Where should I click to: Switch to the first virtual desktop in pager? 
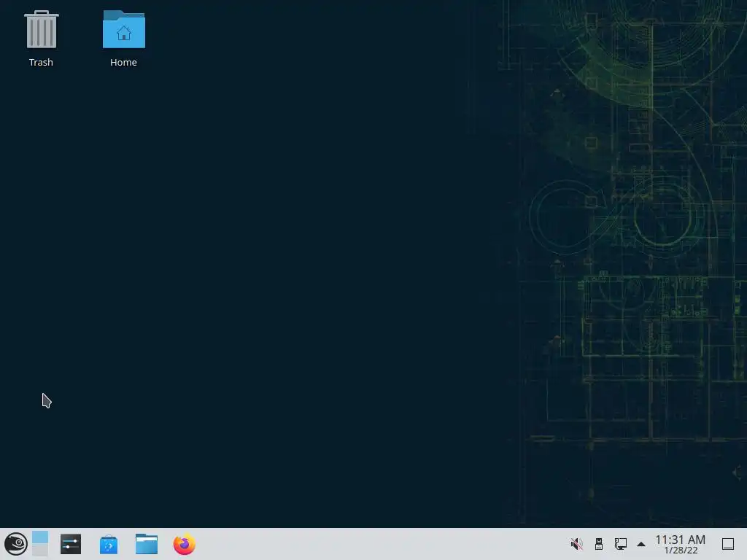point(40,537)
